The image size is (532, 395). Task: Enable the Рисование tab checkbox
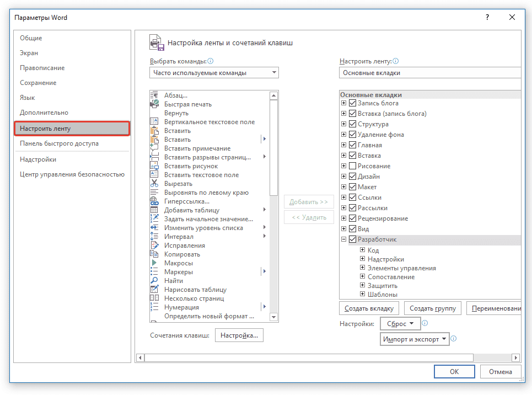tap(353, 166)
